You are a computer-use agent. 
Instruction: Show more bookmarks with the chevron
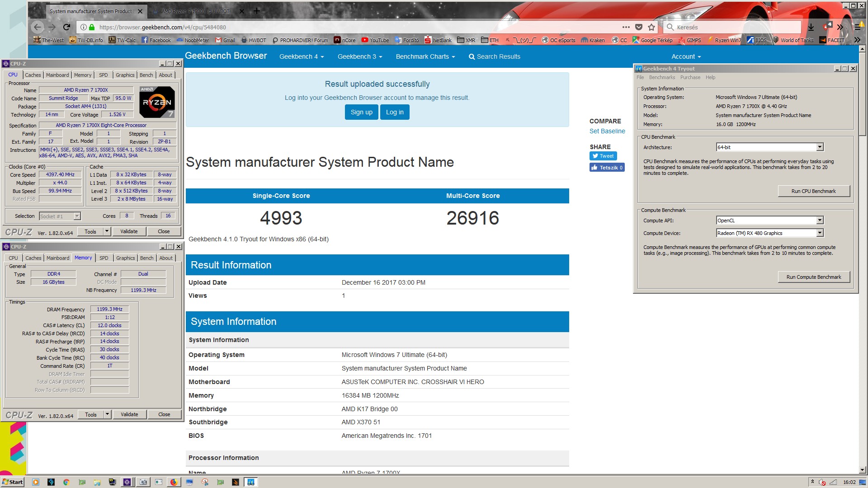tap(857, 40)
